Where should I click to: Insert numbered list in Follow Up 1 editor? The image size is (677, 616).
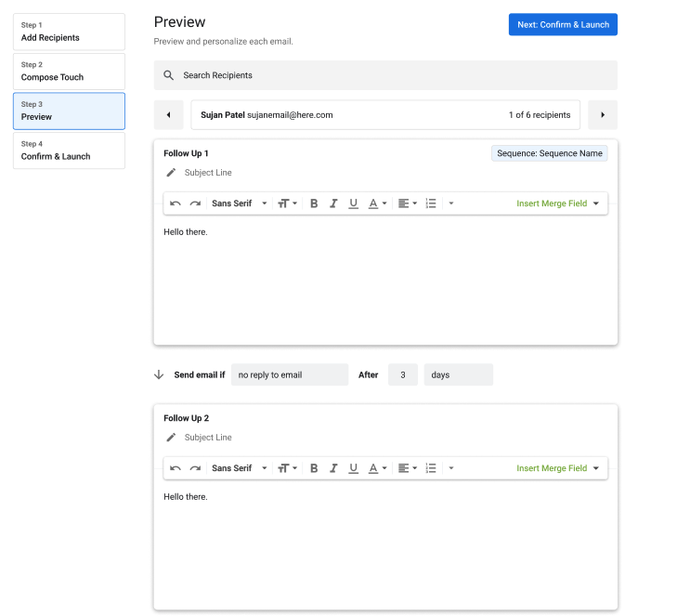click(431, 203)
